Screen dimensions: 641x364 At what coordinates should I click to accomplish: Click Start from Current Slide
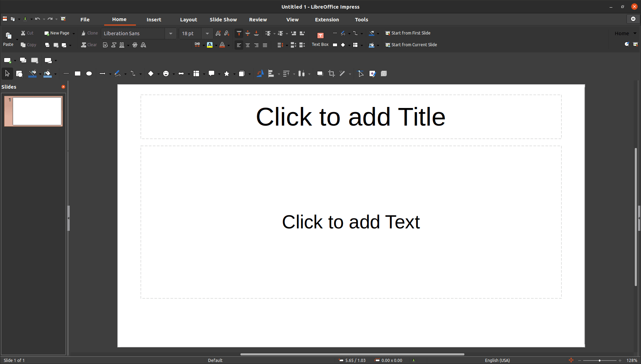click(x=411, y=45)
